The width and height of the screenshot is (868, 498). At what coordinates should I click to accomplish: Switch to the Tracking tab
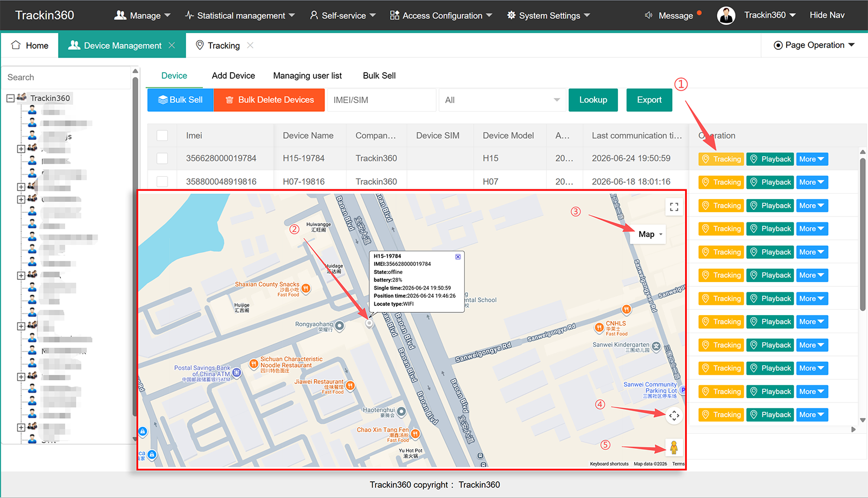click(218, 46)
